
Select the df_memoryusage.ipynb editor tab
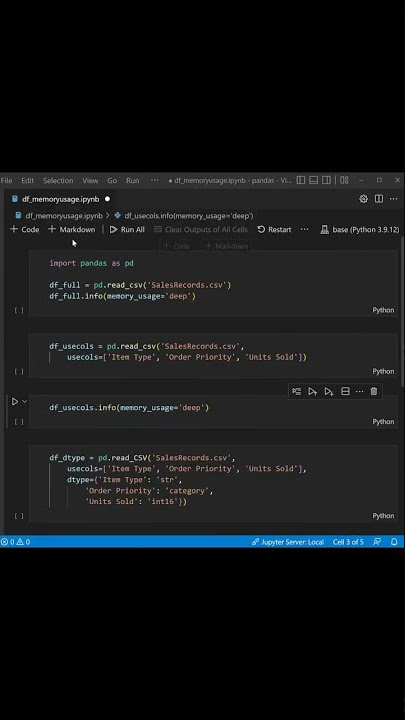click(60, 199)
